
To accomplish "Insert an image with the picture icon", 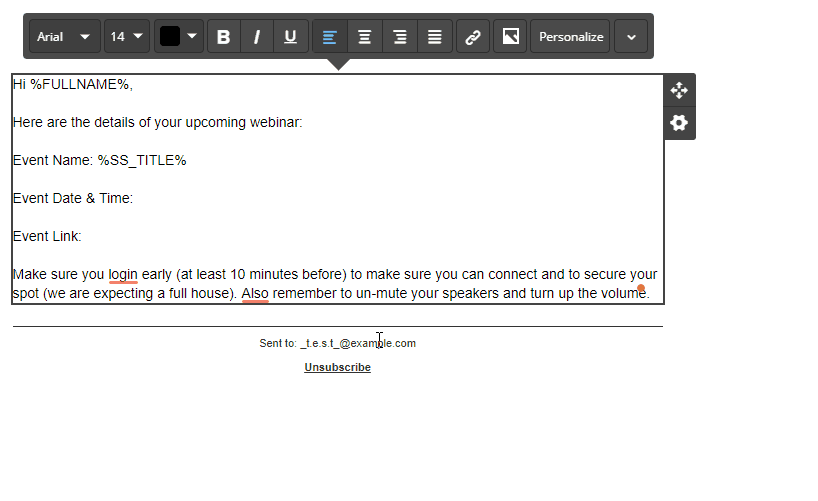I will coord(510,37).
